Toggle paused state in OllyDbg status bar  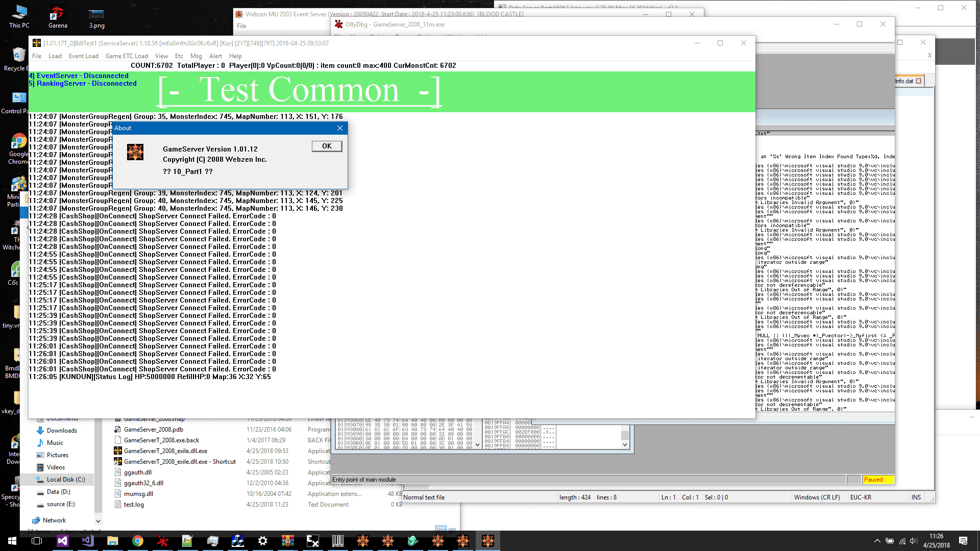pos(876,479)
